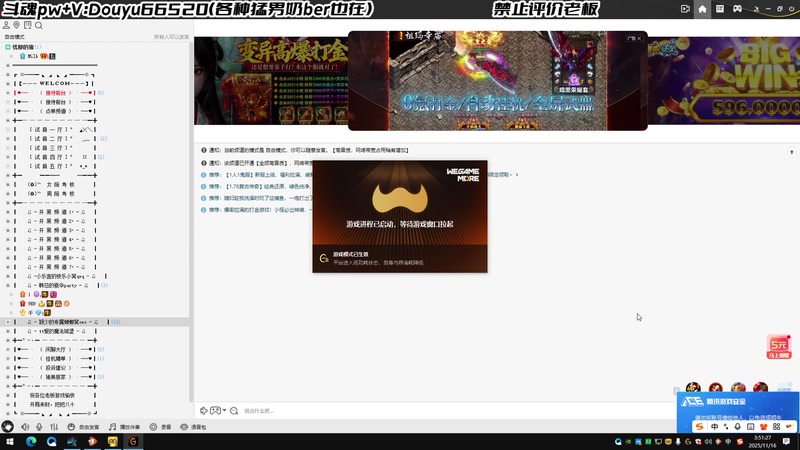Open the 变异高爆打金 left banner ad
This screenshot has height=450, width=800.
(271, 81)
